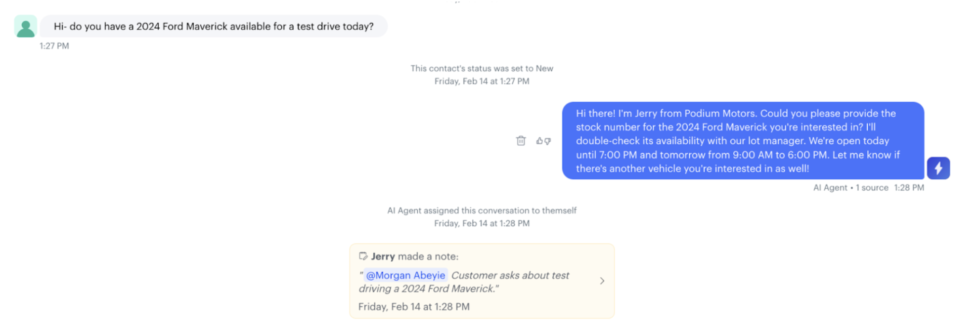Image resolution: width=980 pixels, height=332 pixels.
Task: Open the @Morgan Abeyie mention
Action: [x=405, y=275]
